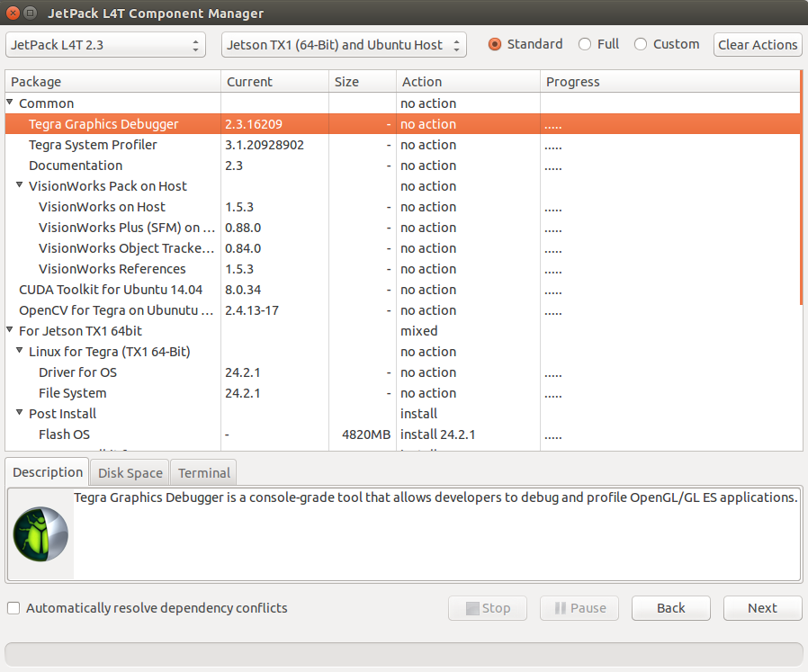808x672 pixels.
Task: Switch to the Description tab
Action: [x=48, y=472]
